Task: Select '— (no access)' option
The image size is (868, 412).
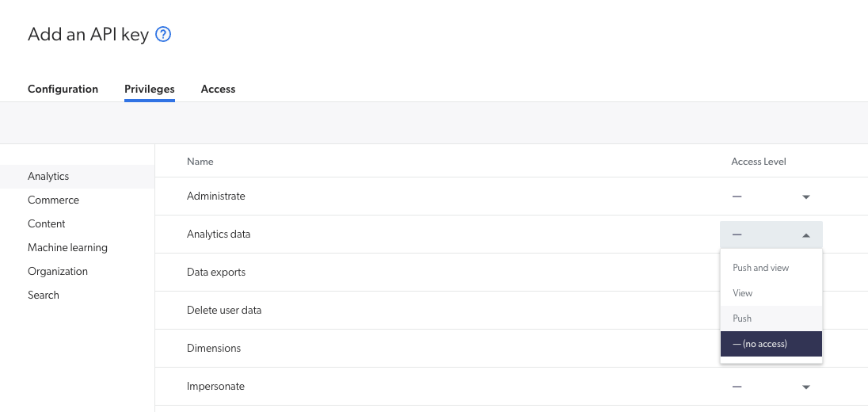Action: 759,344
